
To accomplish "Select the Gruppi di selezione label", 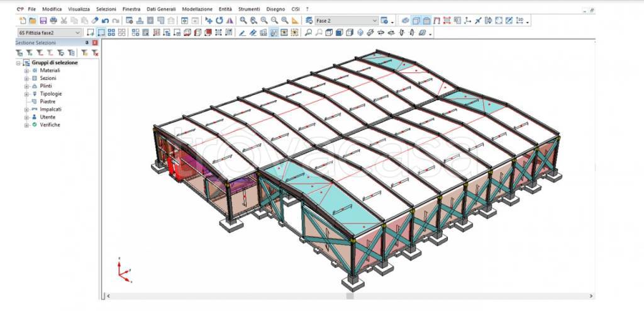I will click(55, 62).
